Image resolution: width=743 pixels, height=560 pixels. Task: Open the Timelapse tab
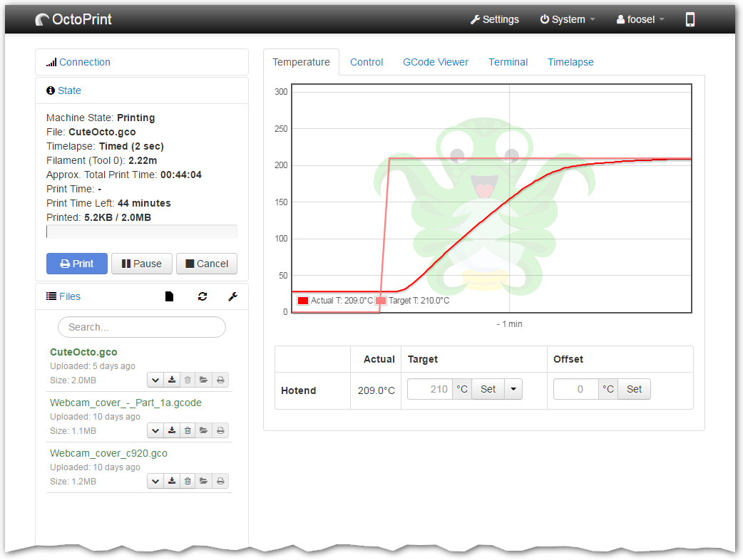pos(570,62)
